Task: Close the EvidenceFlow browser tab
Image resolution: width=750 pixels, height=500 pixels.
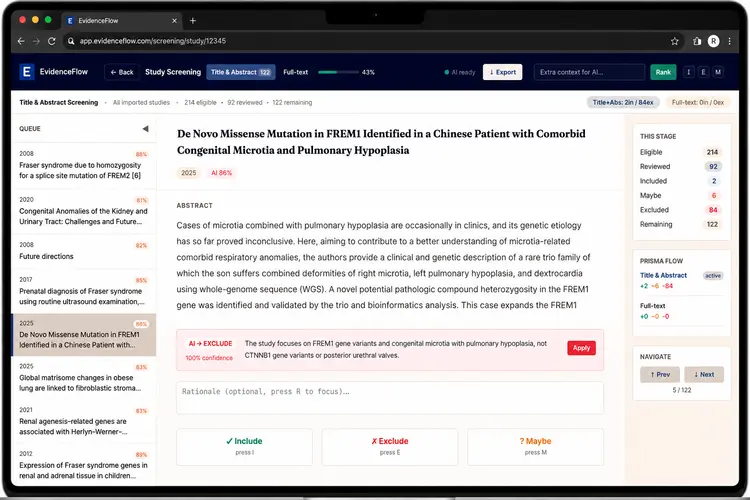Action: click(174, 21)
